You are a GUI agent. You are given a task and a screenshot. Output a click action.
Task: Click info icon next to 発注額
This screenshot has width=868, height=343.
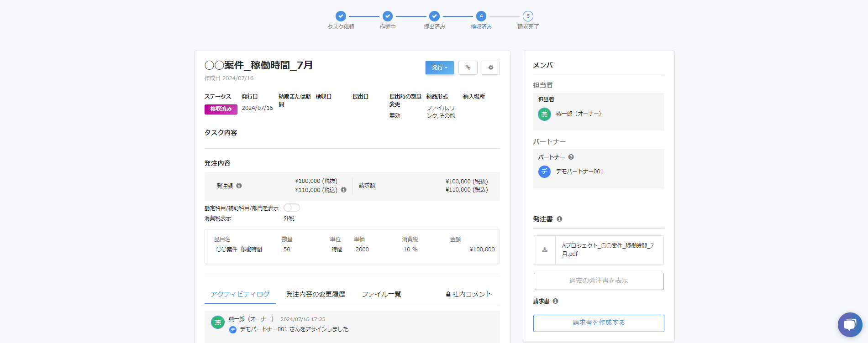[239, 186]
